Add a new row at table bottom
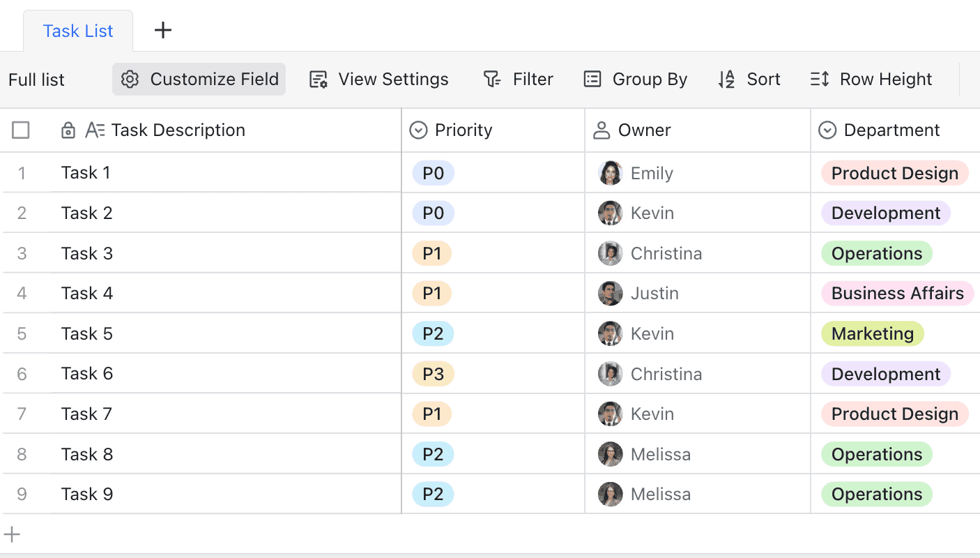The height and width of the screenshot is (558, 980). [x=13, y=535]
